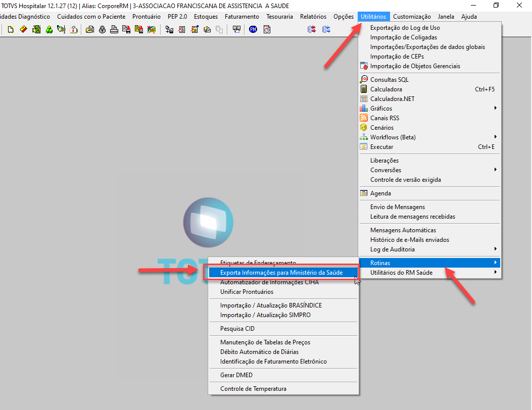Click the red and green chart toolbar icon
This screenshot has height=410, width=532.
tap(152, 29)
